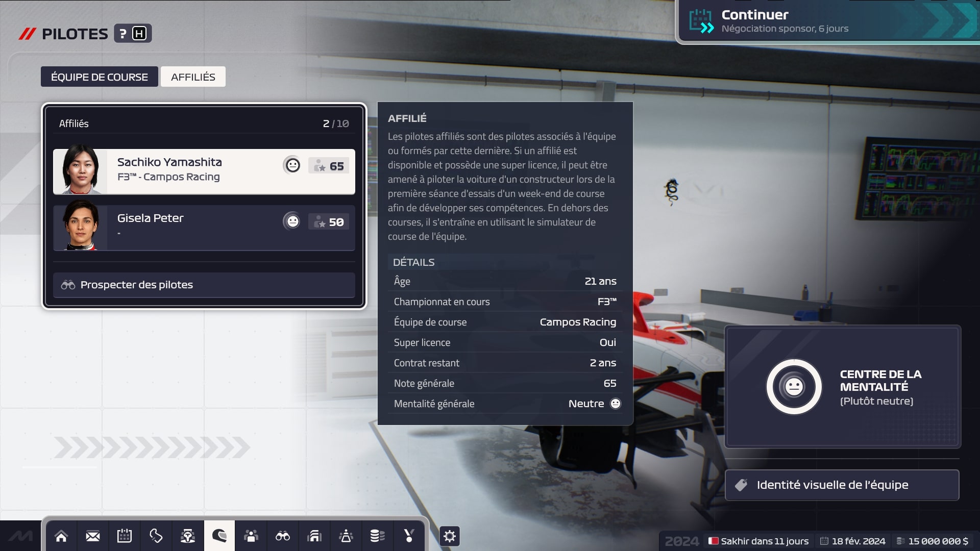This screenshot has width=980, height=551.
Task: Switch to the Équipe de Course tab
Action: 99,76
